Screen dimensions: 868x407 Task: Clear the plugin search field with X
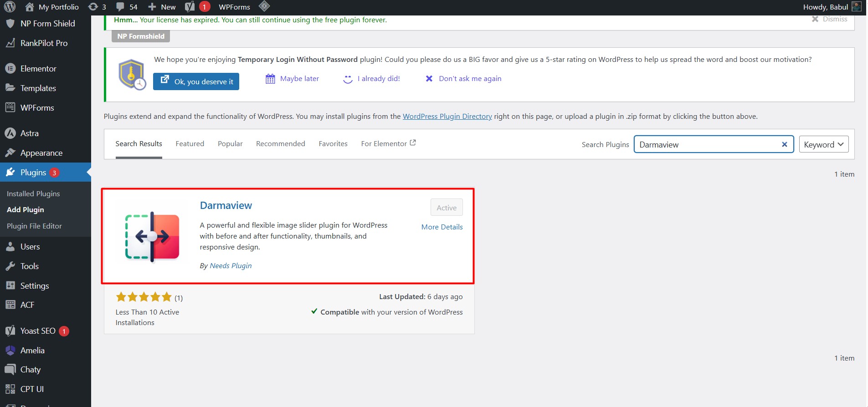[x=784, y=144]
